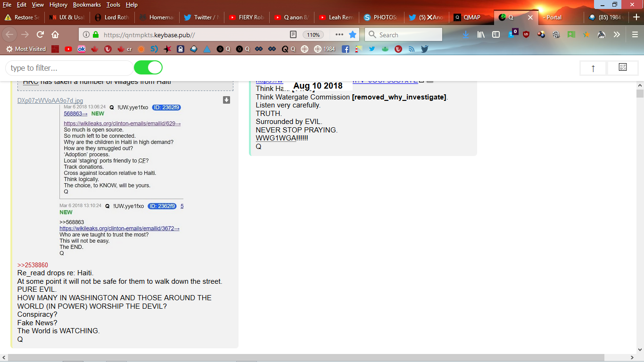Open the Library icon in the toolbar
This screenshot has height=362, width=644.
(481, 34)
